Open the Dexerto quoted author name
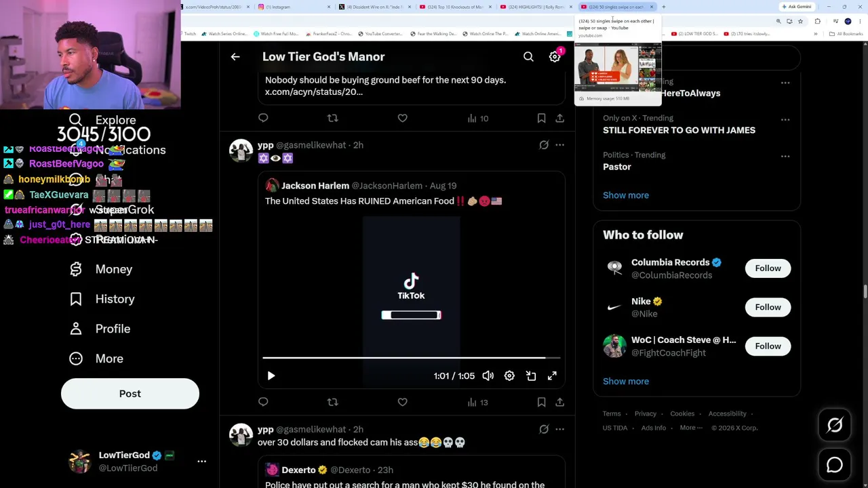The width and height of the screenshot is (868, 488). coord(298,470)
